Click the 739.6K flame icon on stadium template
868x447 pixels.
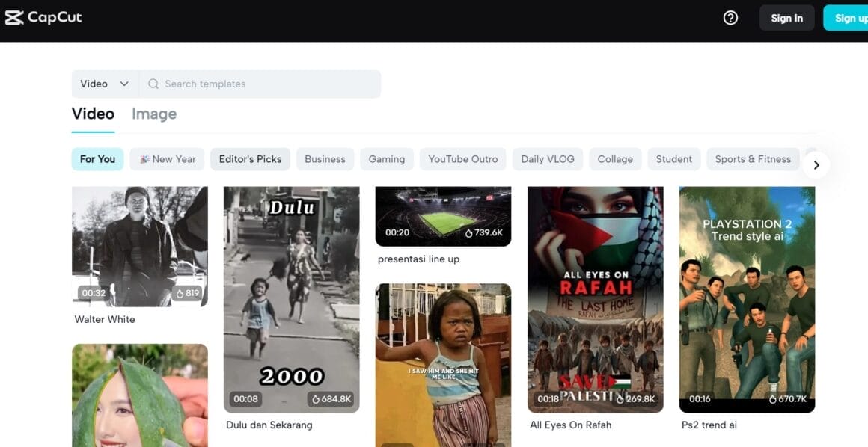(469, 233)
